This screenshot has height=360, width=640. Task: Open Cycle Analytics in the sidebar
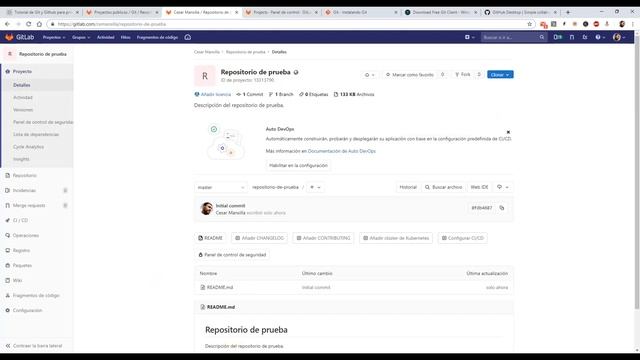pos(28,147)
